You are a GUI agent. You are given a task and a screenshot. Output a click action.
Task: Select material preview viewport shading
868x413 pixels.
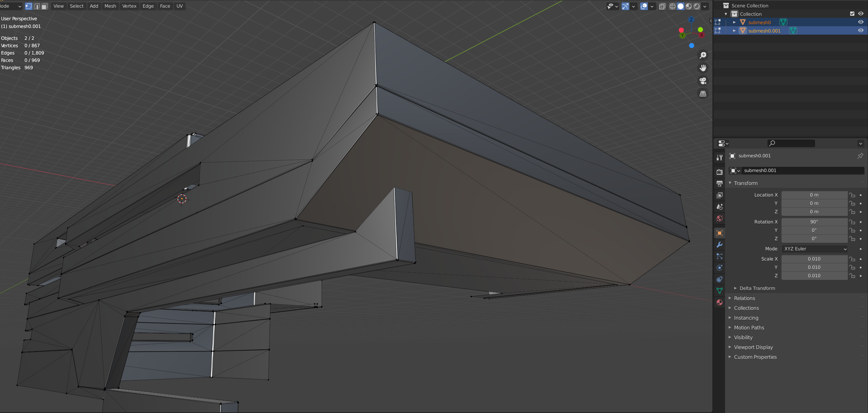pyautogui.click(x=688, y=6)
